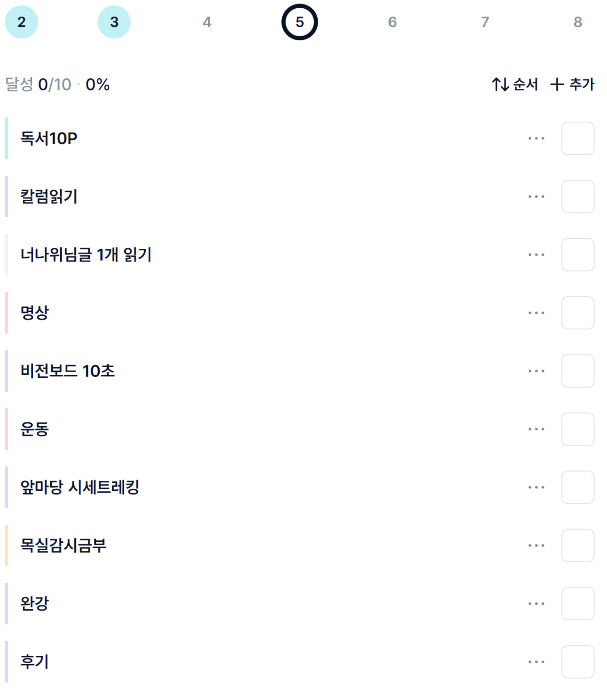
Task: Click the 완강 habit title
Action: [35, 604]
